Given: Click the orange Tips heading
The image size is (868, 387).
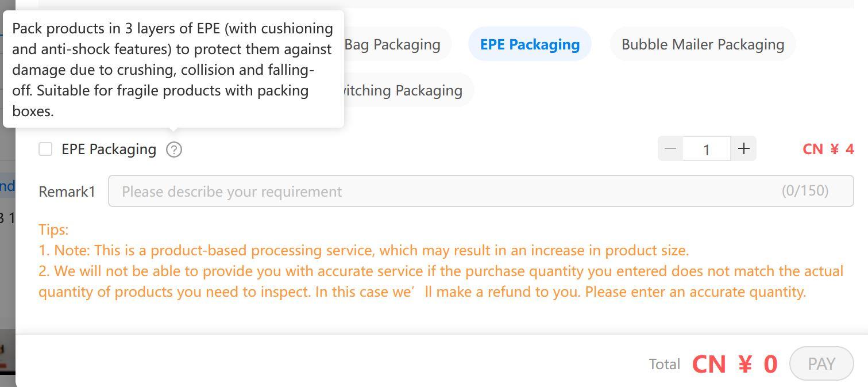Looking at the screenshot, I should 53,229.
